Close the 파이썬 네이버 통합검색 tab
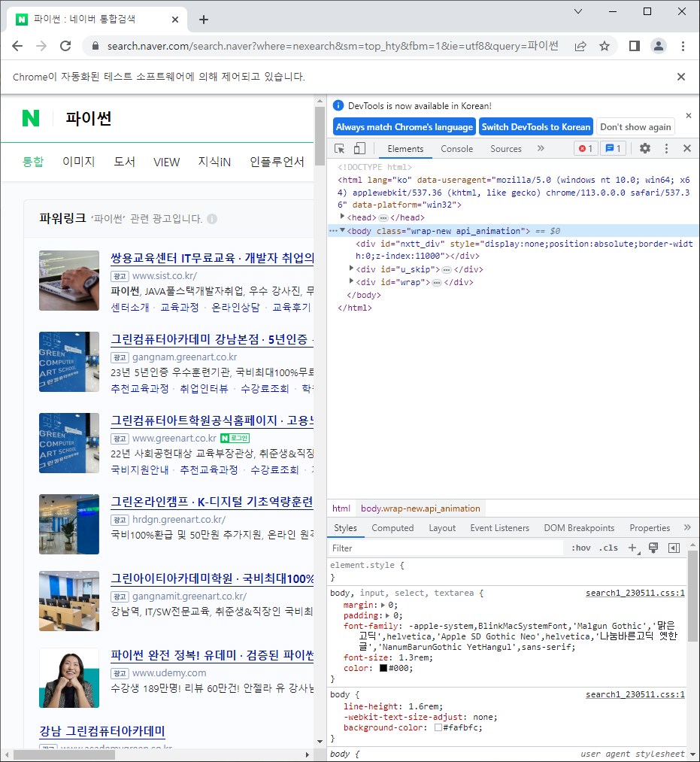700x762 pixels. click(x=175, y=20)
